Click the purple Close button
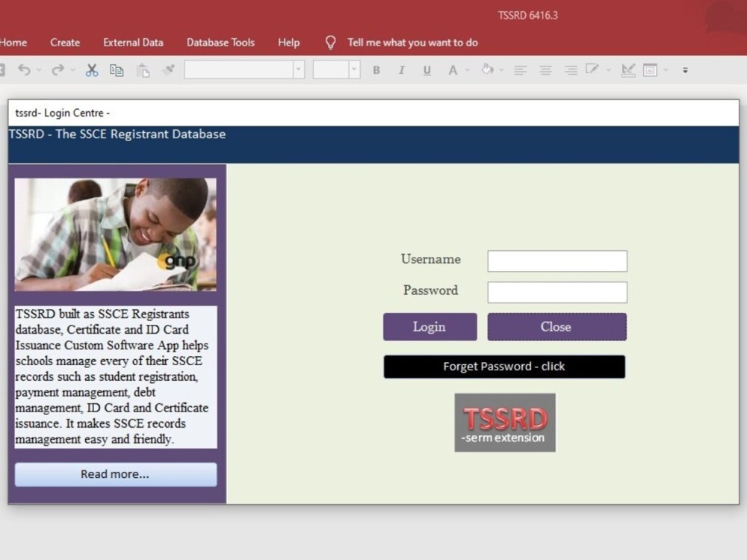Viewport: 747px width, 560px height. tap(557, 327)
